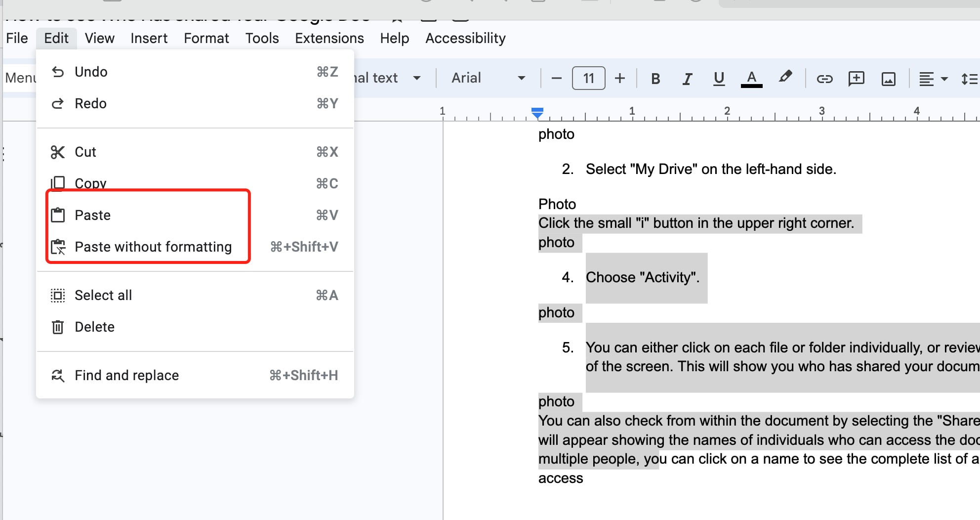
Task: Open the Arial font dropdown
Action: pos(488,78)
